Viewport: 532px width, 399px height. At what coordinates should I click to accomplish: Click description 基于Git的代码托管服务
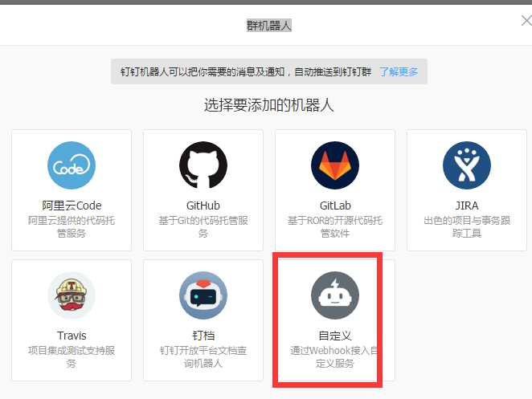tap(203, 226)
